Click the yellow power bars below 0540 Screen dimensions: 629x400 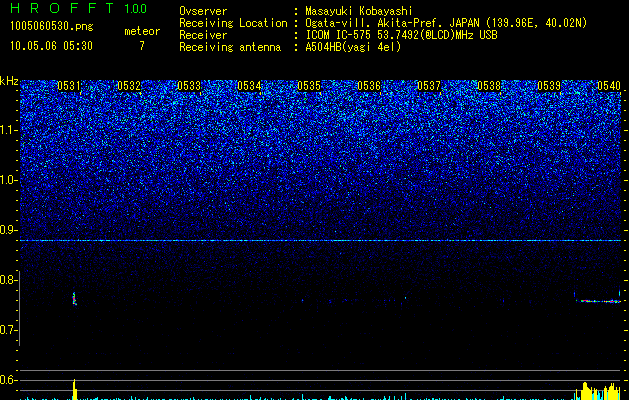point(598,391)
